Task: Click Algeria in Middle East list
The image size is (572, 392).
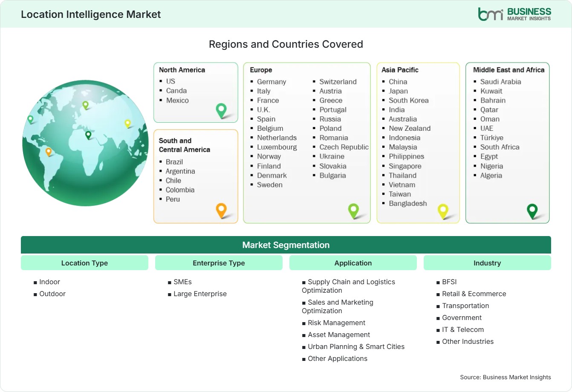Action: coord(491,176)
